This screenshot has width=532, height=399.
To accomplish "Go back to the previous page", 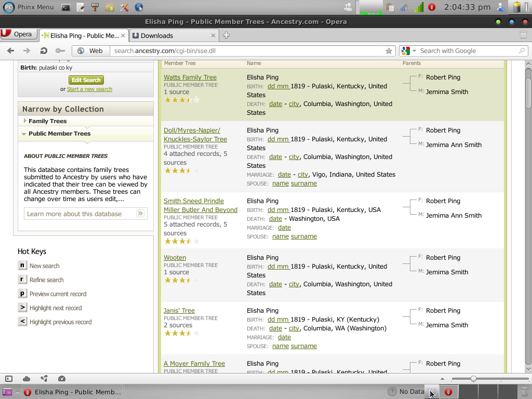I will [11, 51].
